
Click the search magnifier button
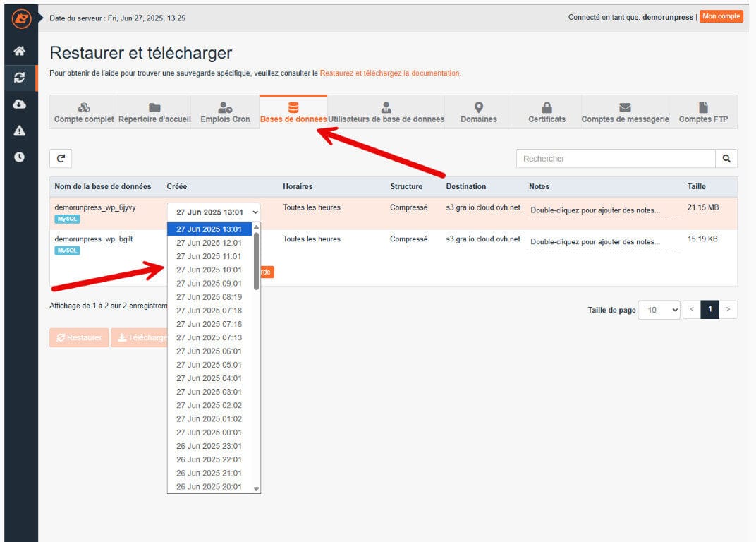(x=726, y=159)
